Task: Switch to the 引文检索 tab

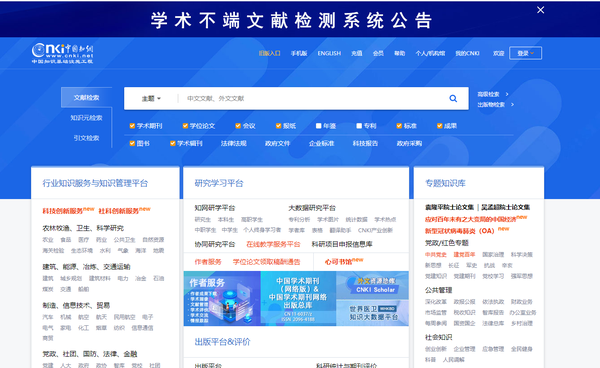Action: click(86, 138)
